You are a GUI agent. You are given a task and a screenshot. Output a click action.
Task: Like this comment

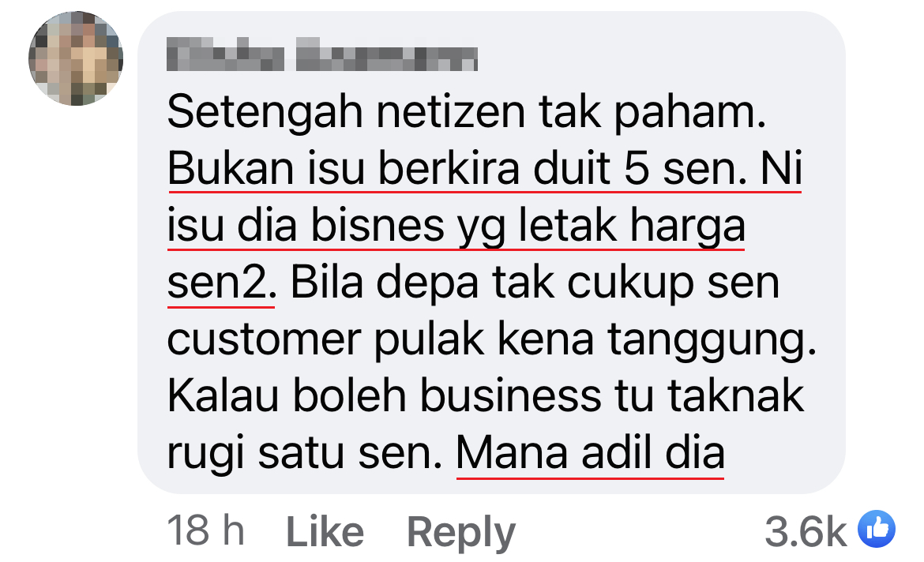pos(325,532)
